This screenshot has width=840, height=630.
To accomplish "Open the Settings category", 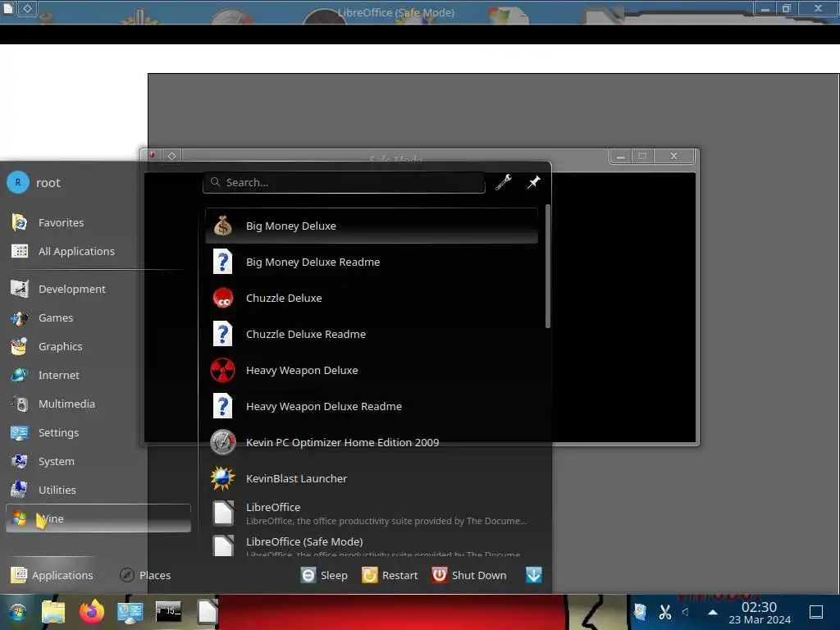I will (x=98, y=432).
